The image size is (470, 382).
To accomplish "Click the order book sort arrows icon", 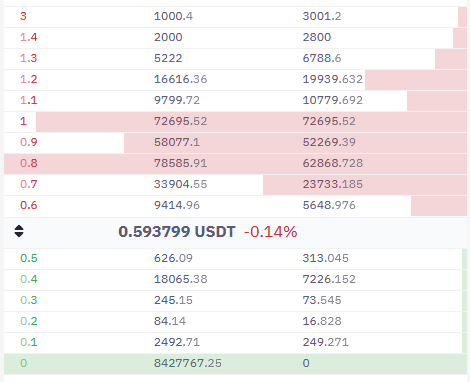I will [x=19, y=231].
